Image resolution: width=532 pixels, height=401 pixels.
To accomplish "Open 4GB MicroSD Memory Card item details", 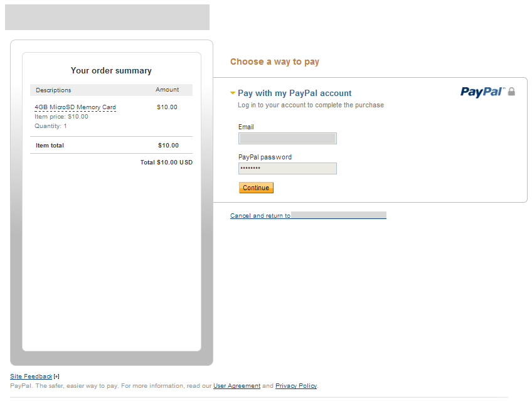I will pos(75,107).
